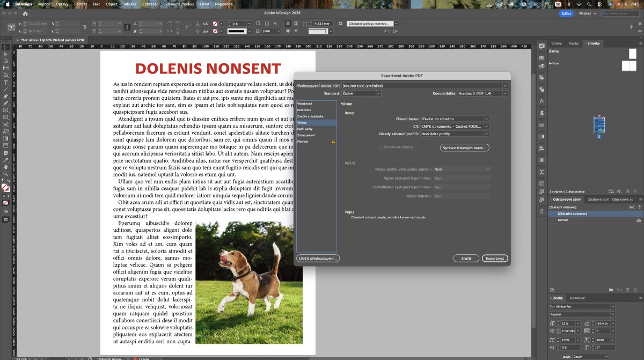644x360 pixels.
Task: Select page 1 thumbnail in Pages panel
Action: (x=599, y=126)
